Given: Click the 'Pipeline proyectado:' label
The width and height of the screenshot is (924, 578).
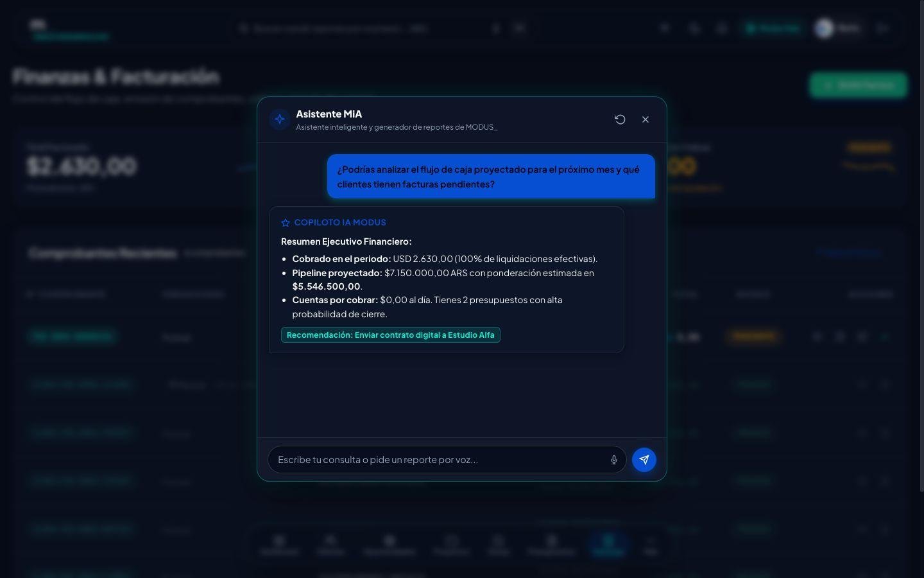Looking at the screenshot, I should [337, 273].
